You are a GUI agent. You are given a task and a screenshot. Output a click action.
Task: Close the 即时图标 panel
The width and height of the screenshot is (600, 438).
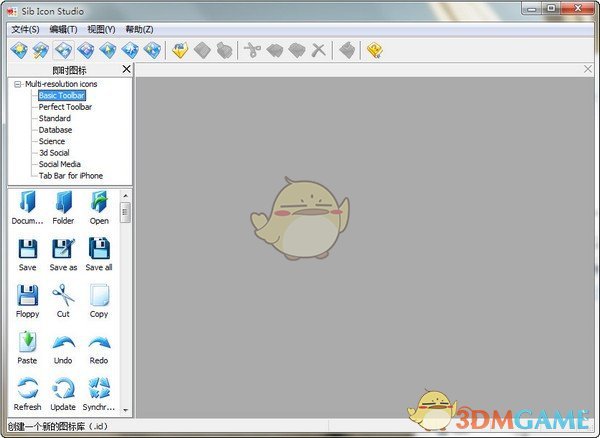click(x=126, y=69)
